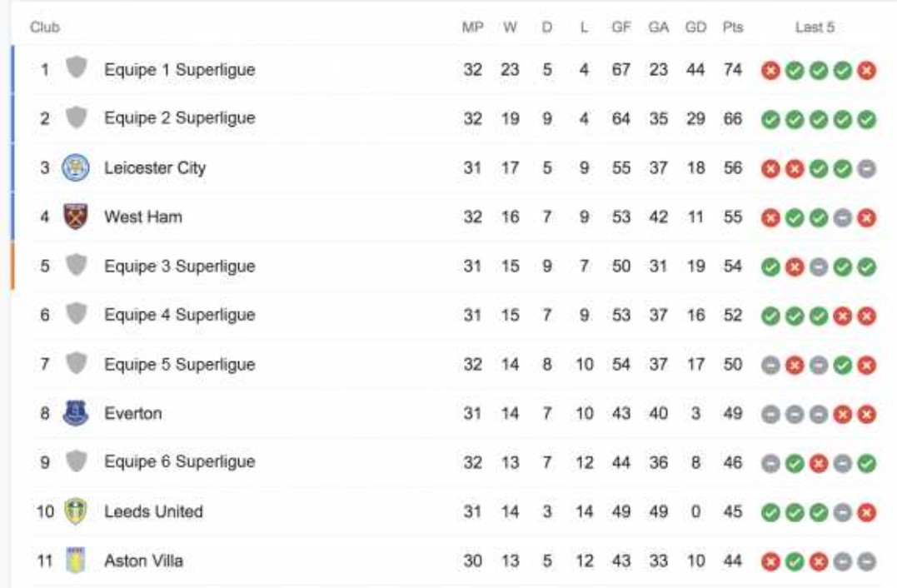897x588 pixels.
Task: Open the Leeds United team page
Action: click(x=153, y=511)
